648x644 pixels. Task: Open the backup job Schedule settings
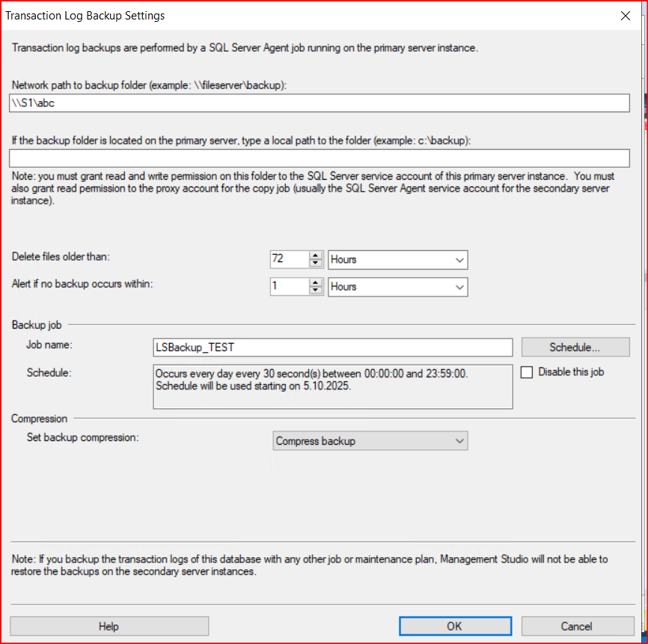(x=574, y=347)
